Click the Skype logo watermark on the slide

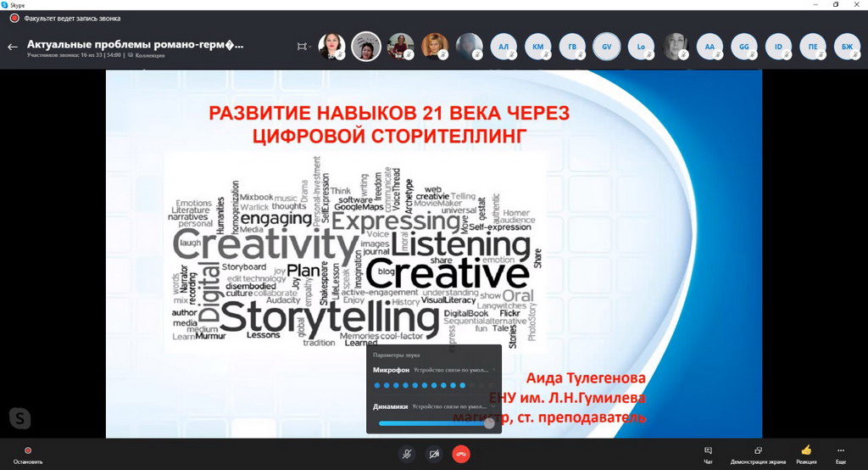click(x=20, y=417)
